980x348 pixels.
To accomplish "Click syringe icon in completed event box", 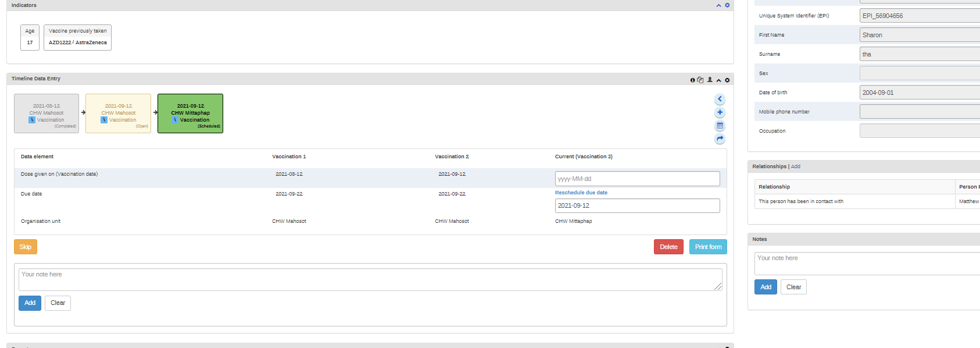I will [32, 120].
